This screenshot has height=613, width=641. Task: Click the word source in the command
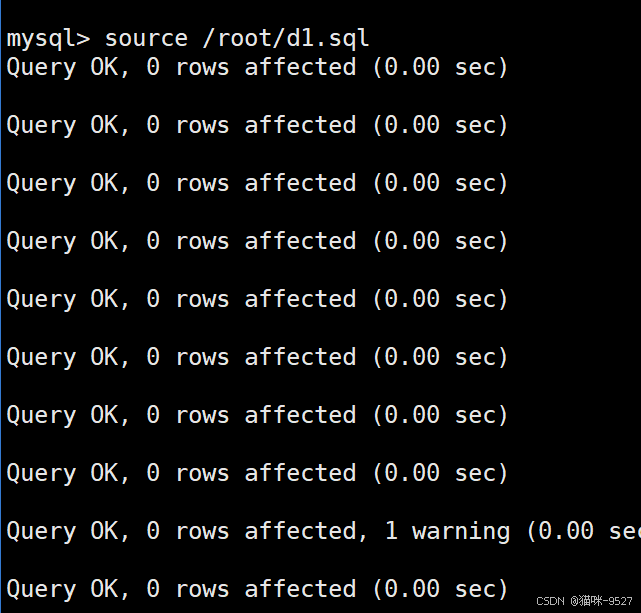click(x=146, y=38)
